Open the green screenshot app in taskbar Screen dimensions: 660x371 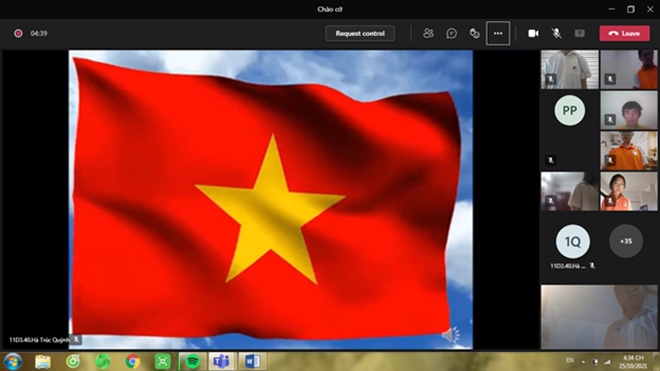[x=162, y=361]
